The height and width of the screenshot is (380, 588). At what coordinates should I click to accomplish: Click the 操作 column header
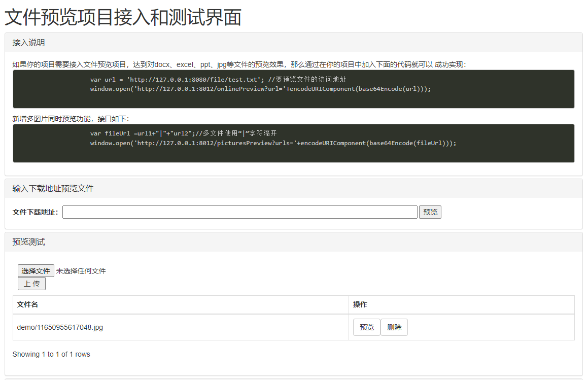pyautogui.click(x=462, y=304)
